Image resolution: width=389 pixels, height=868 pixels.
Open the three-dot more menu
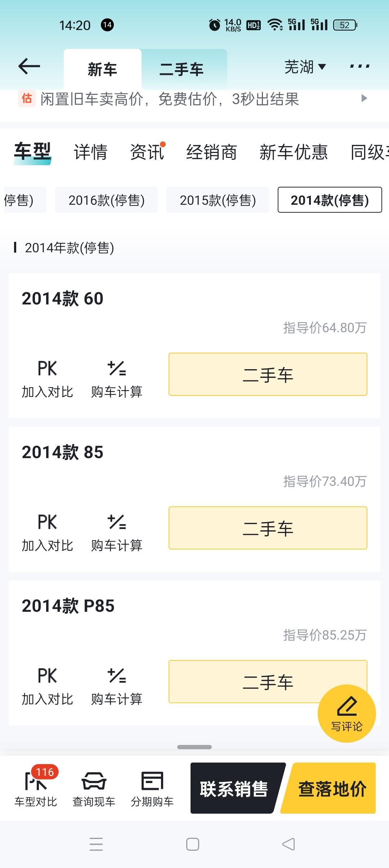[x=359, y=67]
